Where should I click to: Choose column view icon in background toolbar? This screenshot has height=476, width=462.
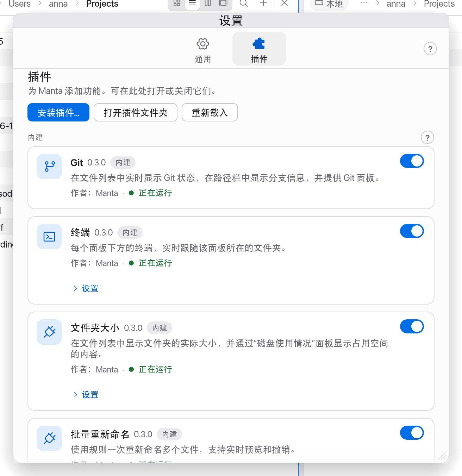coord(208,4)
